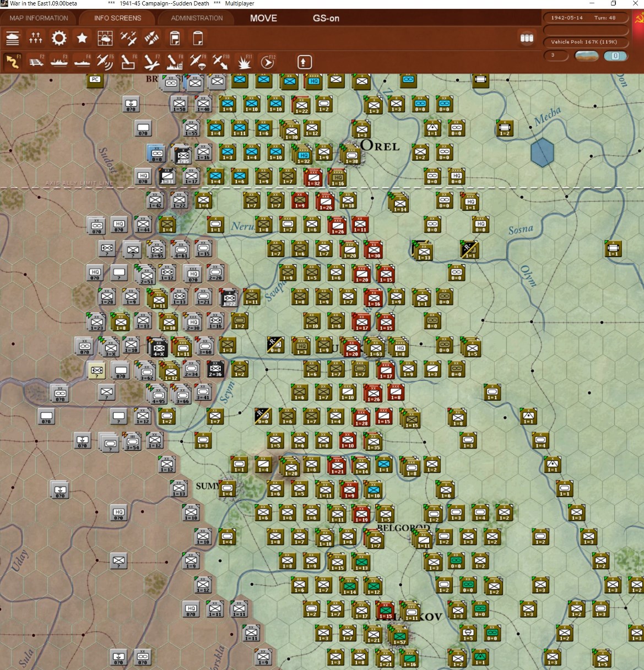This screenshot has height=670, width=644.
Task: Select the F5 air recon mode
Action: 105,62
